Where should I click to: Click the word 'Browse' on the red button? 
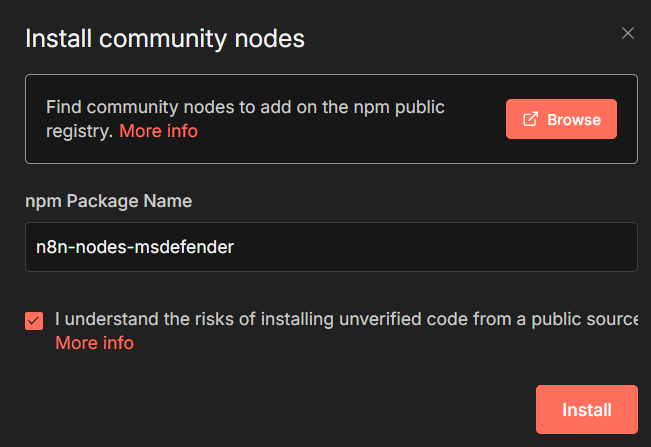pyautogui.click(x=574, y=119)
